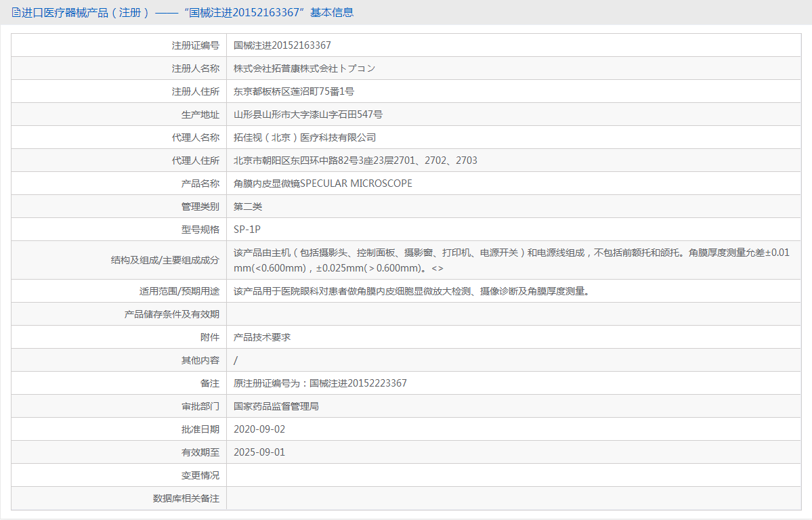Select agent name 拓佳视（北京）医疗科技有限公司
The width and height of the screenshot is (812, 520).
305,137
